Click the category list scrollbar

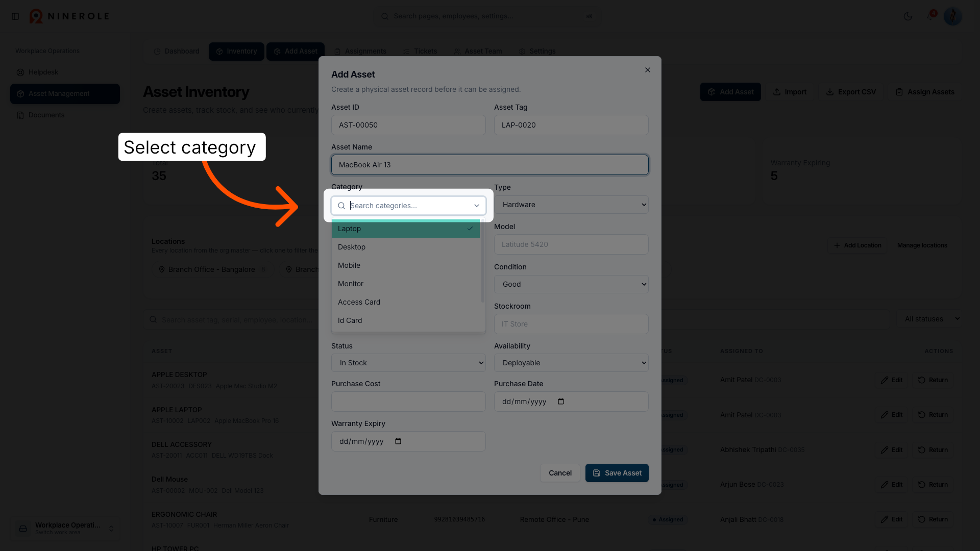482,261
